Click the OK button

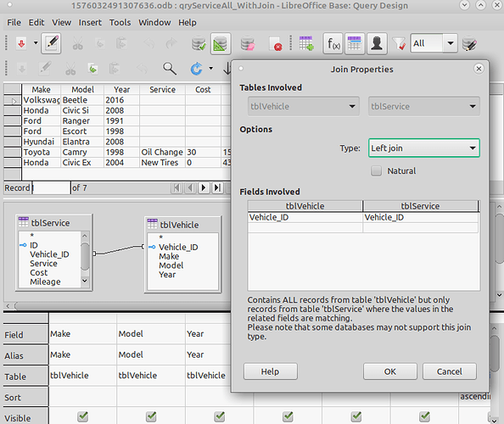pos(390,371)
